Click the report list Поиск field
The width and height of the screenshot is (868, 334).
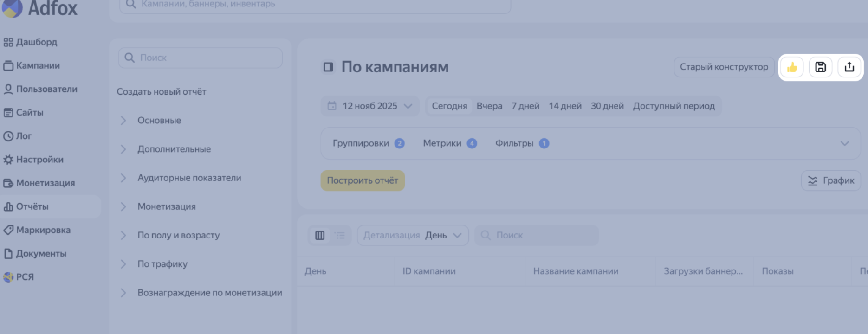pos(201,58)
